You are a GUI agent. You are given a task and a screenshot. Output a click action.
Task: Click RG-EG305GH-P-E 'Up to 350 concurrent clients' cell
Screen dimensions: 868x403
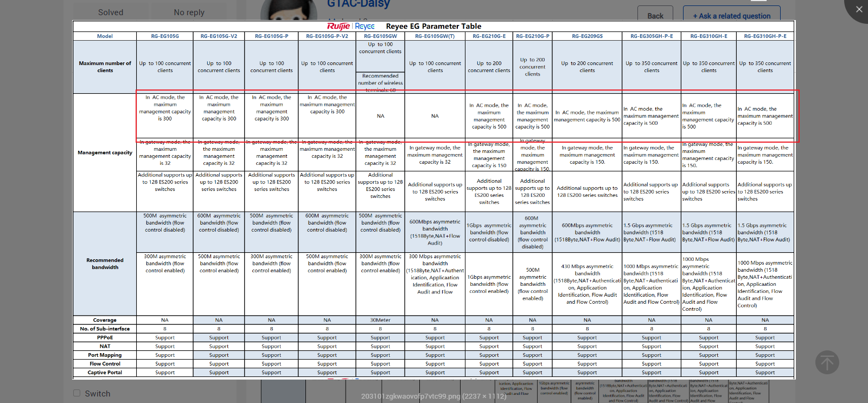point(652,67)
